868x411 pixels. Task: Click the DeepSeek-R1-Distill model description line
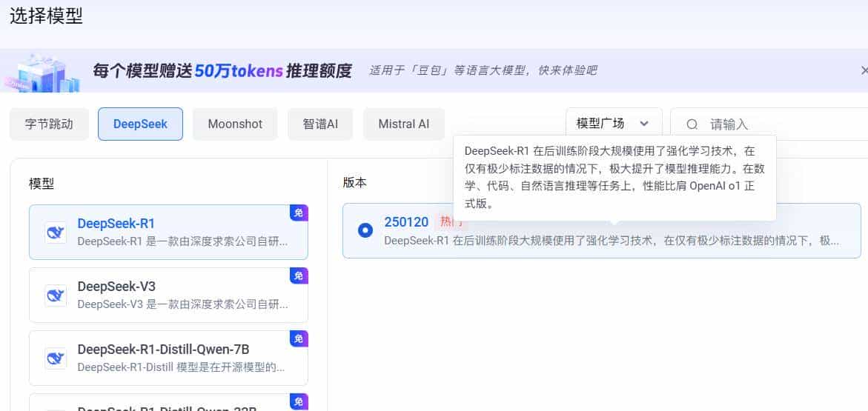[x=182, y=367]
